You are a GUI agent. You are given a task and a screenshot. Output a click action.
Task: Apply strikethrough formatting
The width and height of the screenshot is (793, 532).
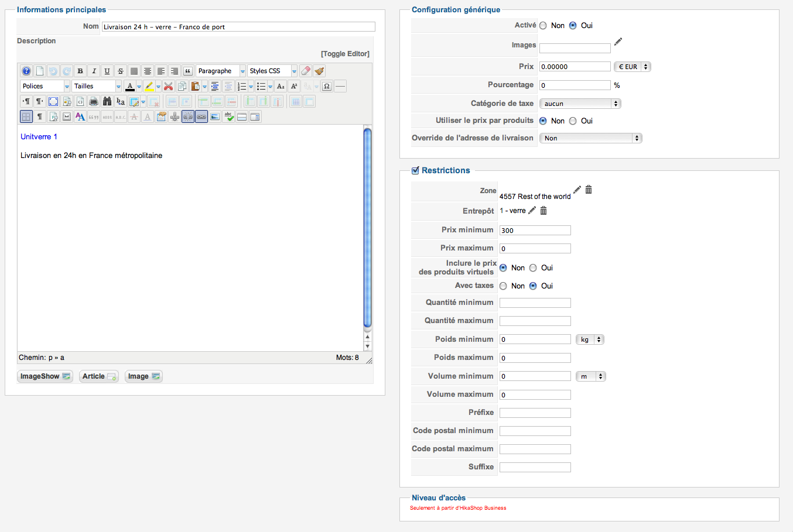click(121, 71)
